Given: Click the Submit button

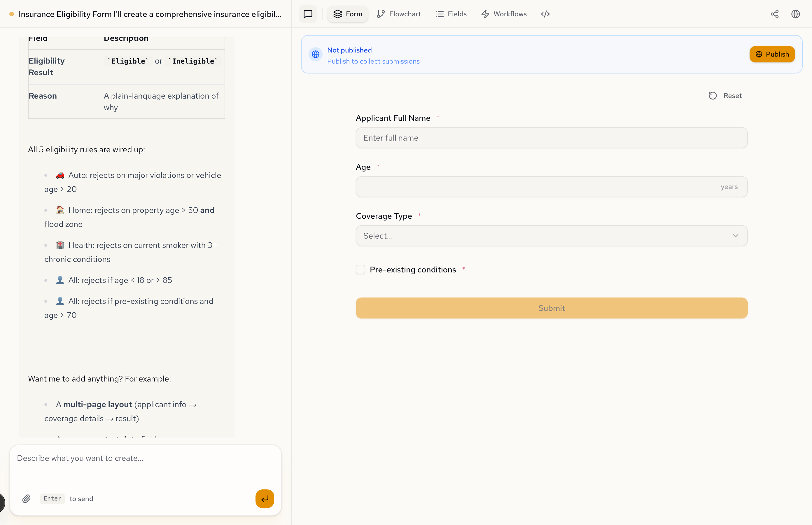Looking at the screenshot, I should [551, 308].
